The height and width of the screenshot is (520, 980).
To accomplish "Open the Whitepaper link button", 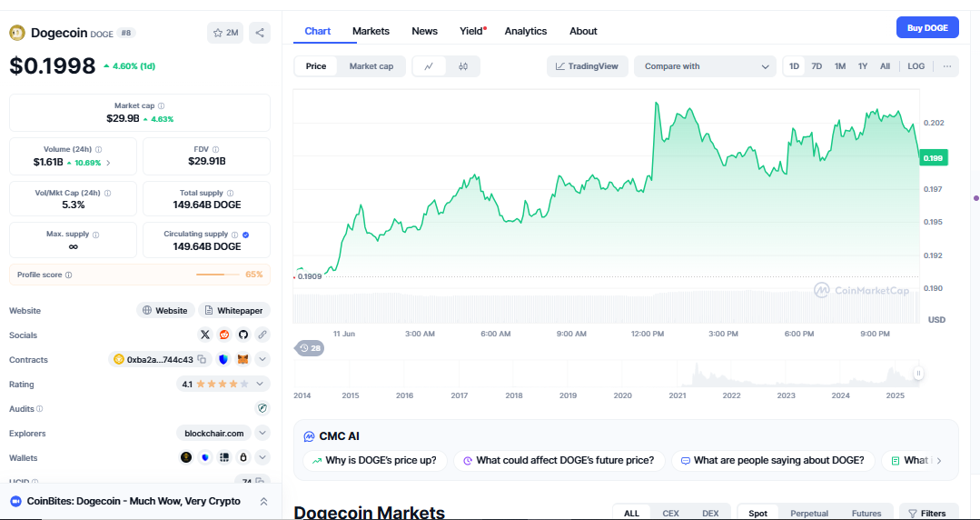I will click(x=234, y=310).
